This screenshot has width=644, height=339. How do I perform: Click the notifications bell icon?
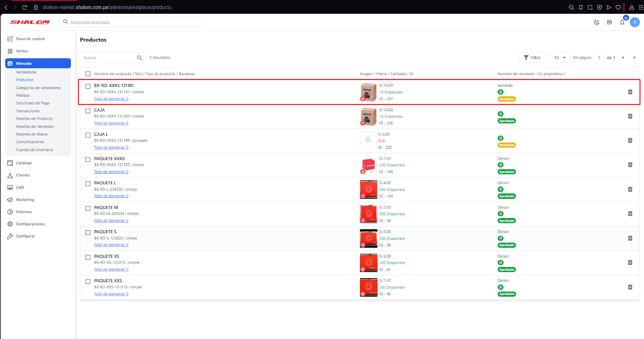622,23
